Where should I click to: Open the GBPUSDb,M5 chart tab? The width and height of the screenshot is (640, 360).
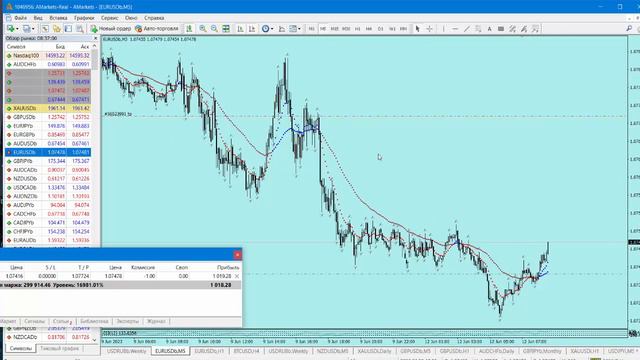point(416,351)
